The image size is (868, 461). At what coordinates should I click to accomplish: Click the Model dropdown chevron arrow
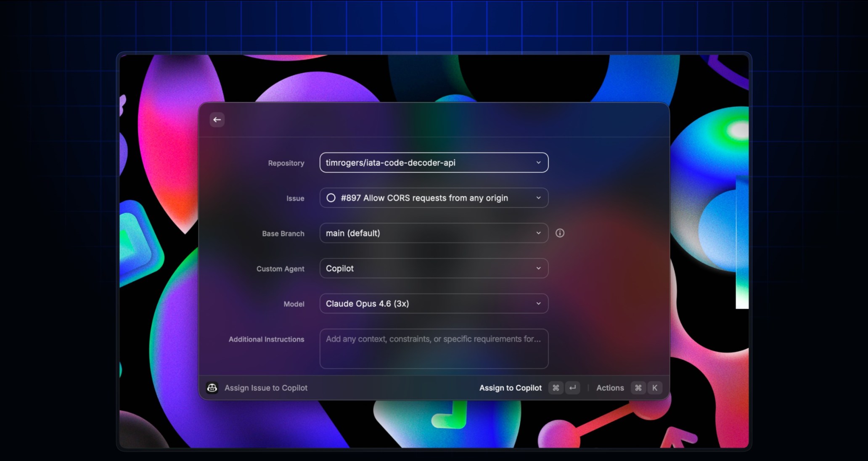(x=538, y=304)
